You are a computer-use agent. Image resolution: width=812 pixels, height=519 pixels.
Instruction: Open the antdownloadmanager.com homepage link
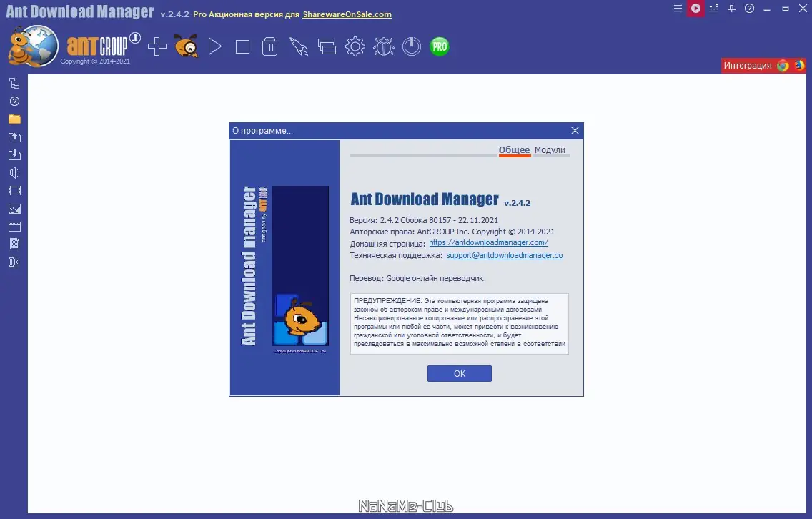(x=488, y=242)
